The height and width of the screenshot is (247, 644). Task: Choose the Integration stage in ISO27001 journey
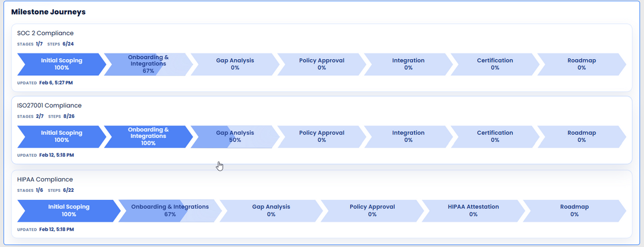coord(408,136)
